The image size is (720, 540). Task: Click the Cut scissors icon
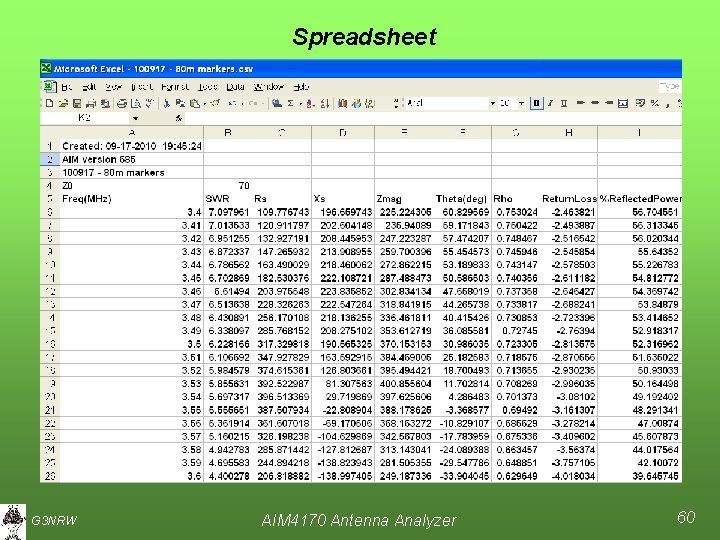[x=167, y=104]
